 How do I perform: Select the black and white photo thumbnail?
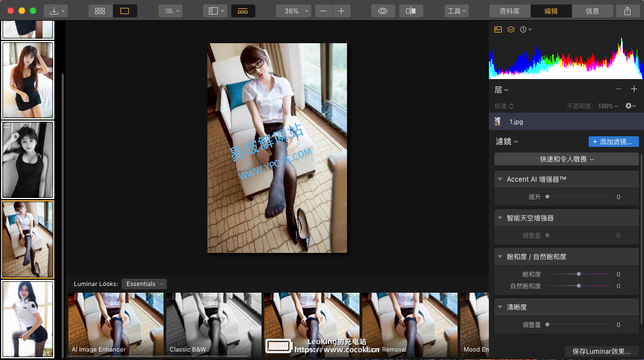click(x=28, y=160)
